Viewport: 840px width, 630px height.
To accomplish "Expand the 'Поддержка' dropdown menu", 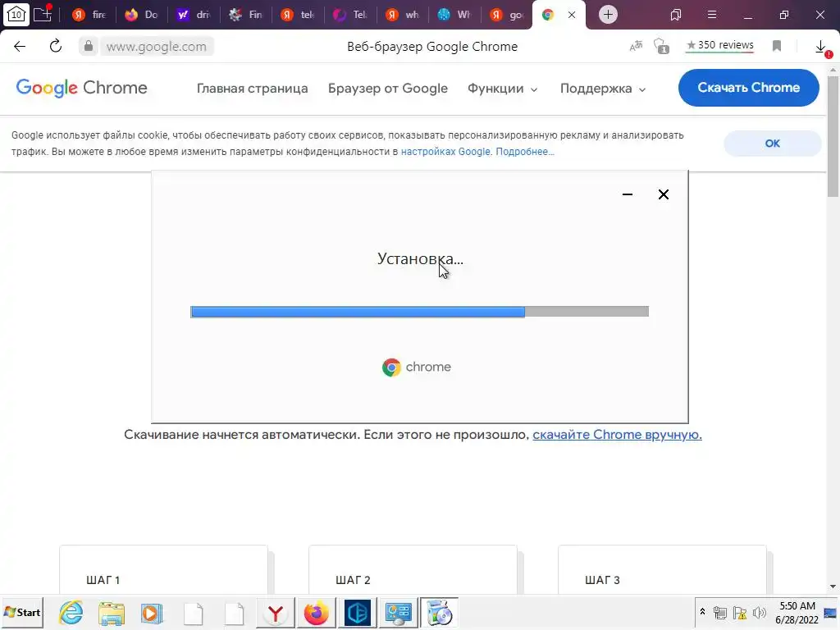I will (x=603, y=89).
